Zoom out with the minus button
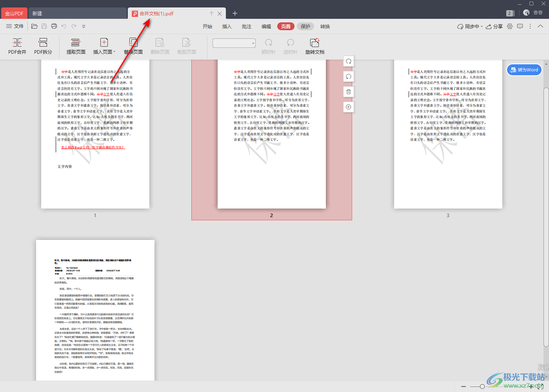This screenshot has height=392, width=549. tap(464, 387)
